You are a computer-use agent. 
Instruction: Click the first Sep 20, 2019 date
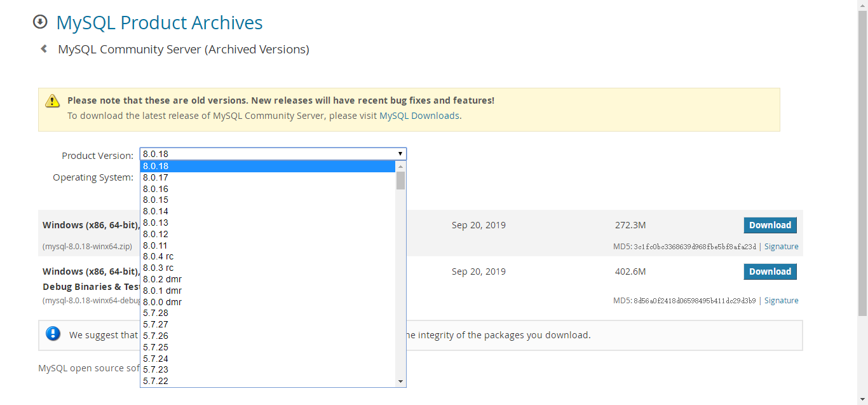click(x=478, y=225)
